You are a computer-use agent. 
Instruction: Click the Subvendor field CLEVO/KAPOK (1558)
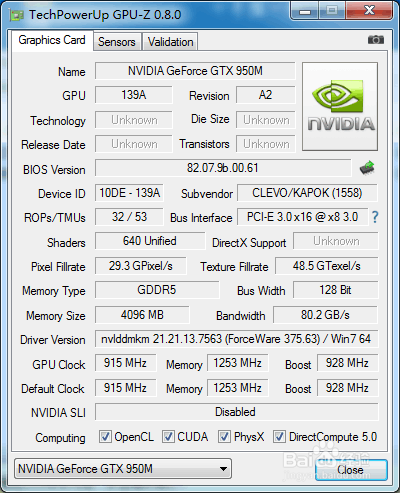point(307,193)
